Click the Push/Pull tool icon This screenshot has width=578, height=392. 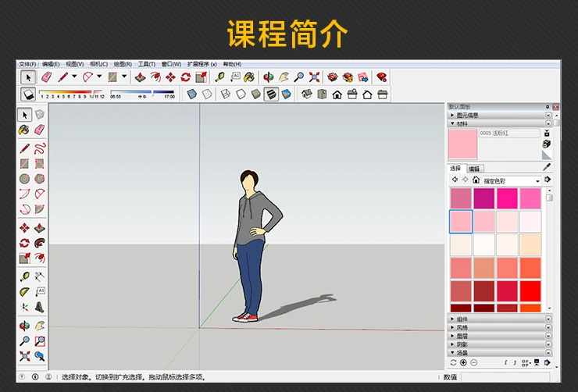point(141,77)
